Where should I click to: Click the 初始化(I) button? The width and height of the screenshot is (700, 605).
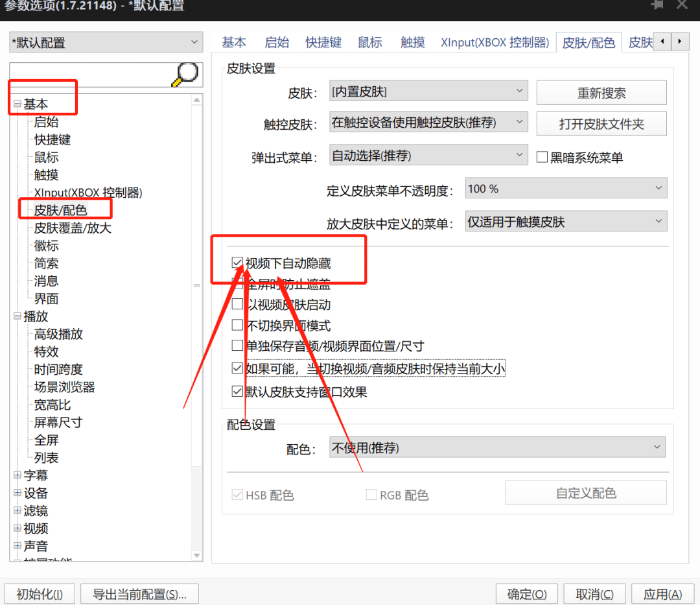tap(40, 594)
